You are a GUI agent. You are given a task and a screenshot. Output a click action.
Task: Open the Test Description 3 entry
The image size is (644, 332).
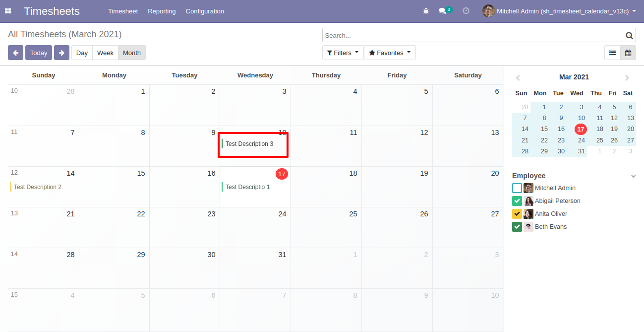254,144
